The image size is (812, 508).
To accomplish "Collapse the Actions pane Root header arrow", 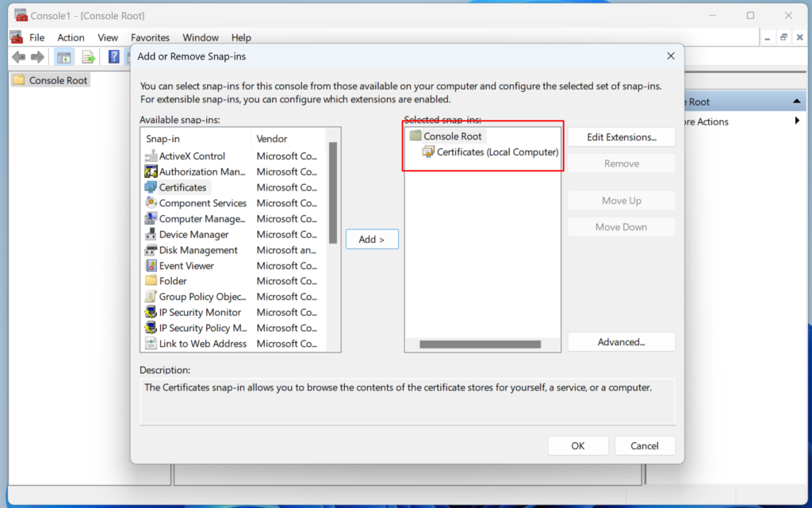I will 796,102.
